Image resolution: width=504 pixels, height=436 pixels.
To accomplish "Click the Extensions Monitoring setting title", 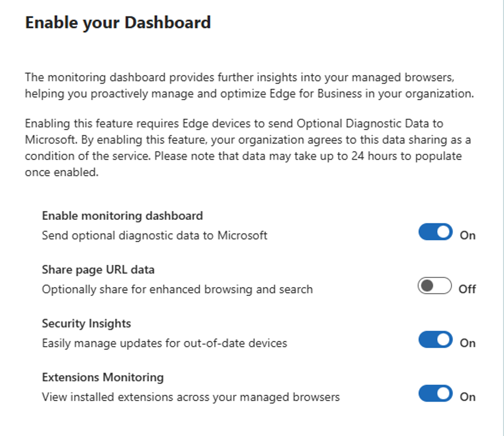I will click(103, 377).
